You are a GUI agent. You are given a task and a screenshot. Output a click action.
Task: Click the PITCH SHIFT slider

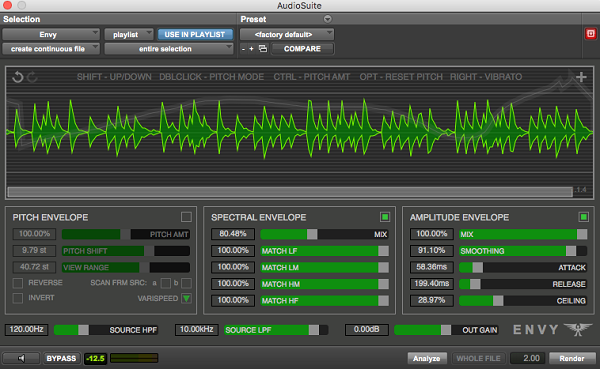pyautogui.click(x=126, y=251)
